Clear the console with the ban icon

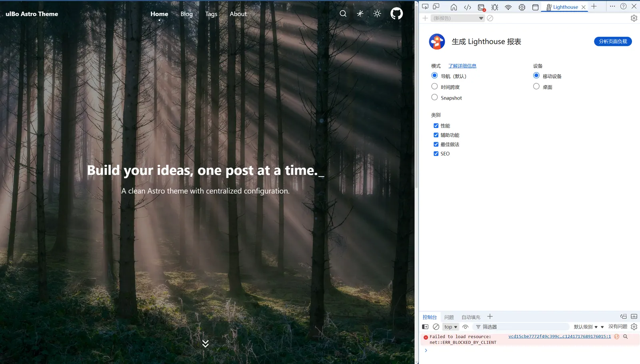coord(436,327)
